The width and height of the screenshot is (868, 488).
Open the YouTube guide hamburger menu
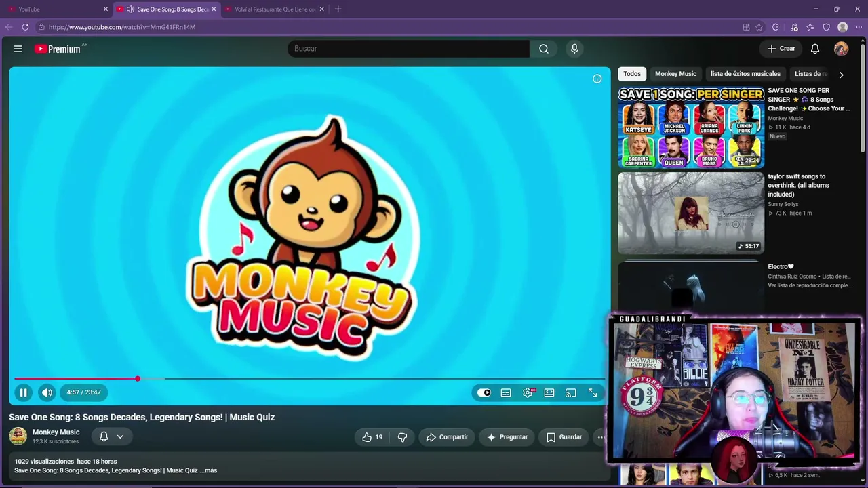click(18, 49)
